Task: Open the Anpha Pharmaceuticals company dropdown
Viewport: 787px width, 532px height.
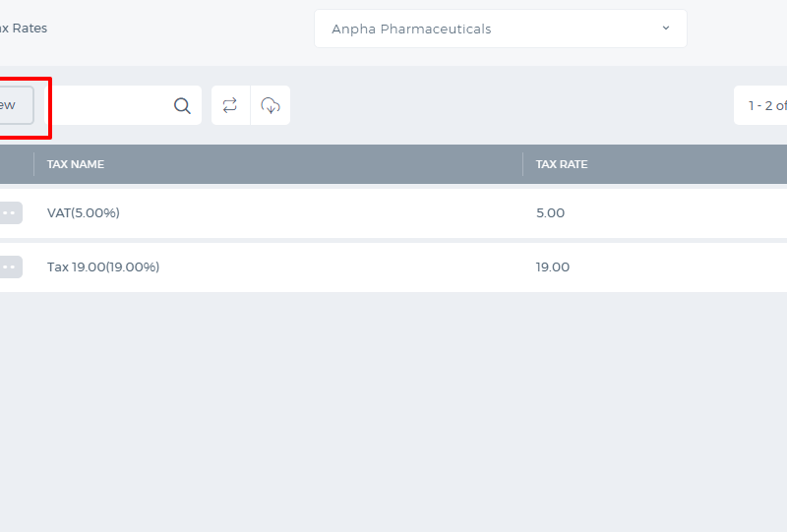Action: point(501,29)
